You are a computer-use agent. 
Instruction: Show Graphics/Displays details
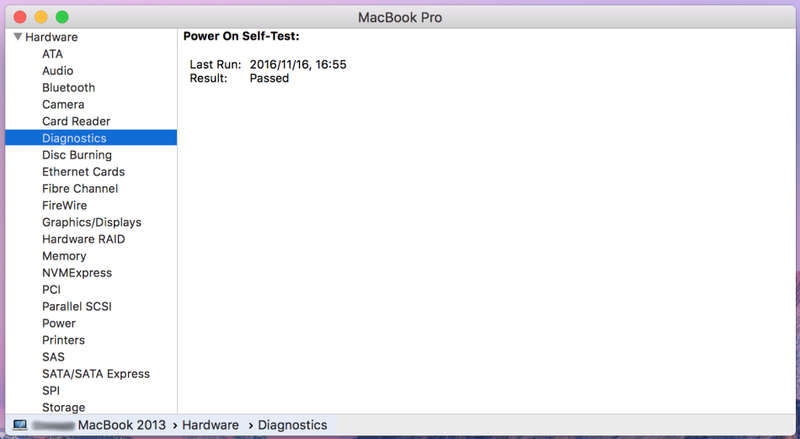(92, 222)
